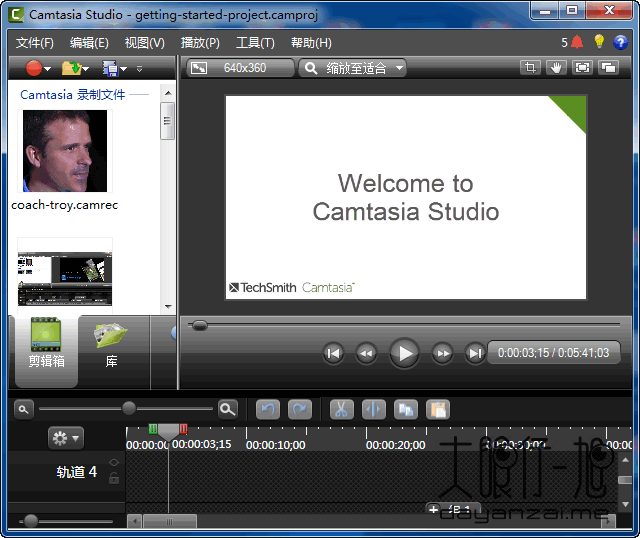The height and width of the screenshot is (538, 640).
Task: Click the red selection end marker
Action: (x=183, y=429)
